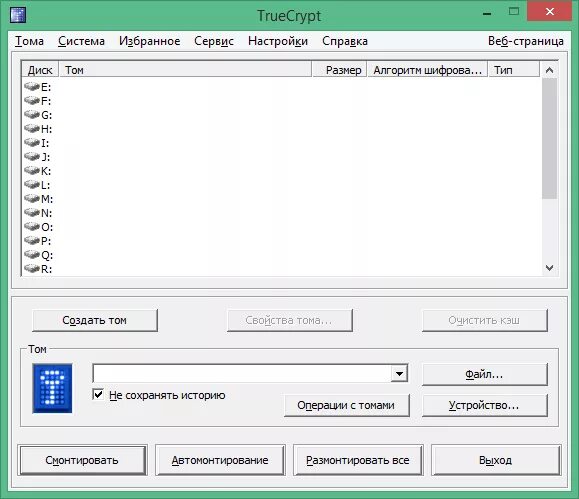Click the drive icon for H:
The height and width of the screenshot is (499, 579).
click(32, 129)
